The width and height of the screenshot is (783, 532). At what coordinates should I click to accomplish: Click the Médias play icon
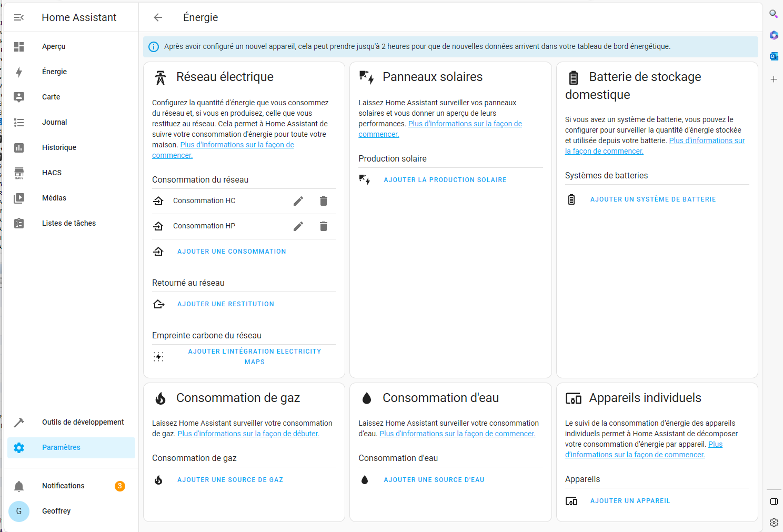click(x=19, y=198)
